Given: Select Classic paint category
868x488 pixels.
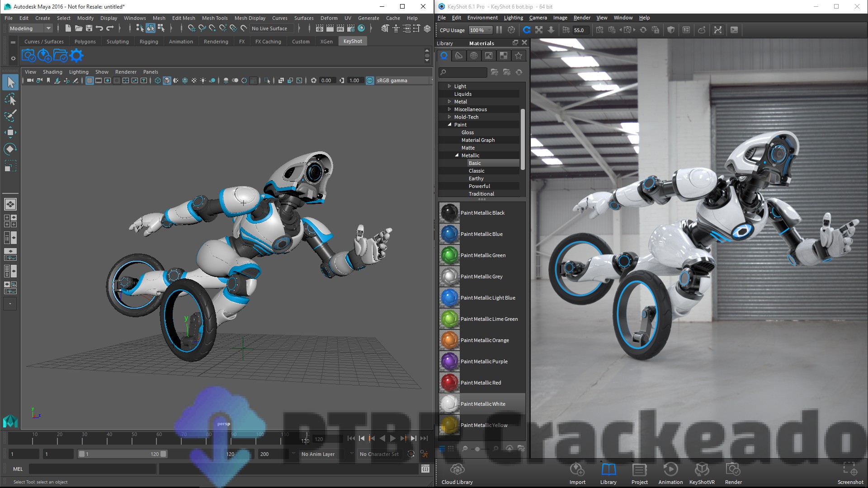Looking at the screenshot, I should click(476, 170).
